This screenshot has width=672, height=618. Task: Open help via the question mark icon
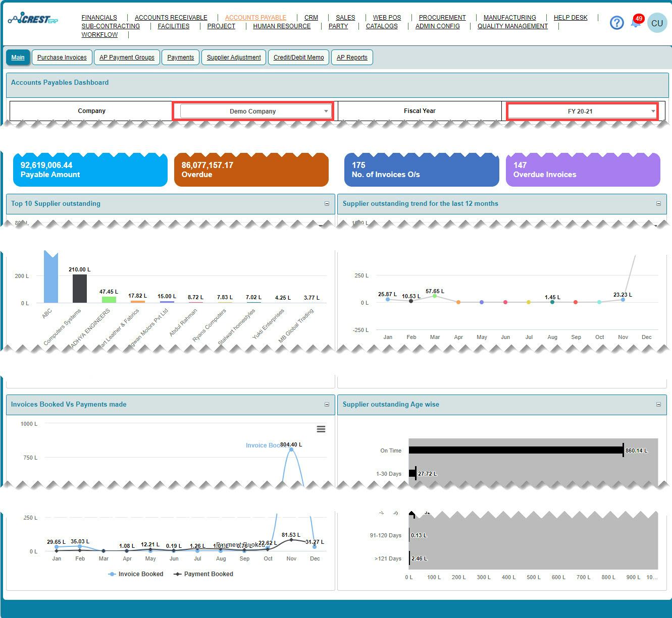616,22
